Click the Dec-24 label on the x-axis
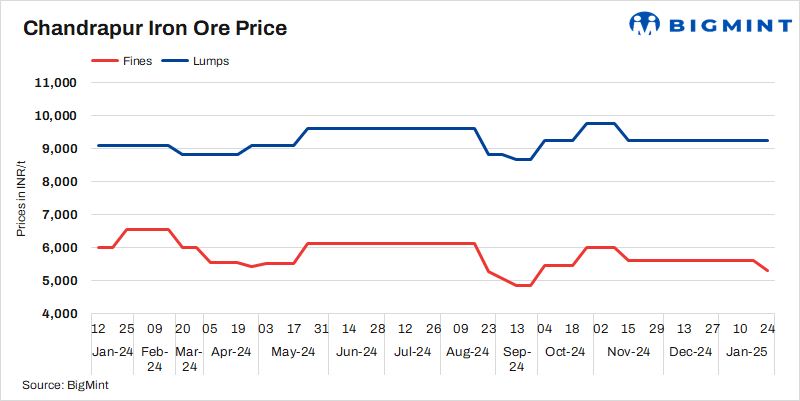Screen dimensions: 800x401 click(x=690, y=352)
